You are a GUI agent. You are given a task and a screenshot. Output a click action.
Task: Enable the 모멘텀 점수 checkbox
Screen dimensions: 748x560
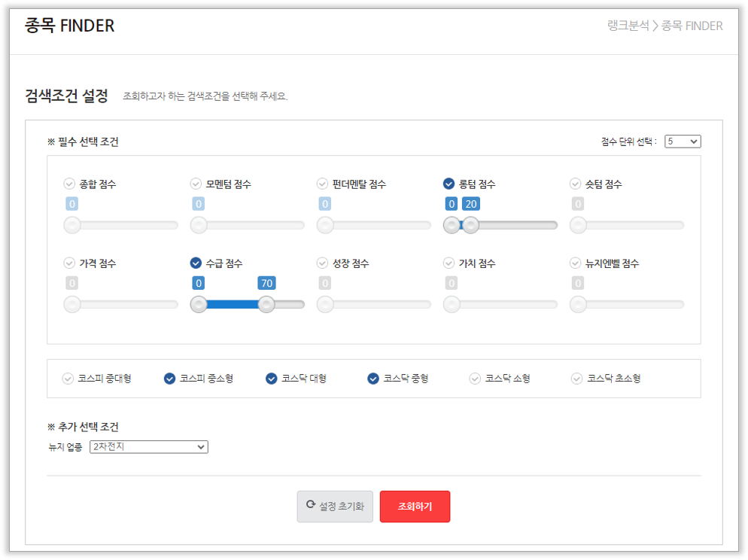coord(196,184)
